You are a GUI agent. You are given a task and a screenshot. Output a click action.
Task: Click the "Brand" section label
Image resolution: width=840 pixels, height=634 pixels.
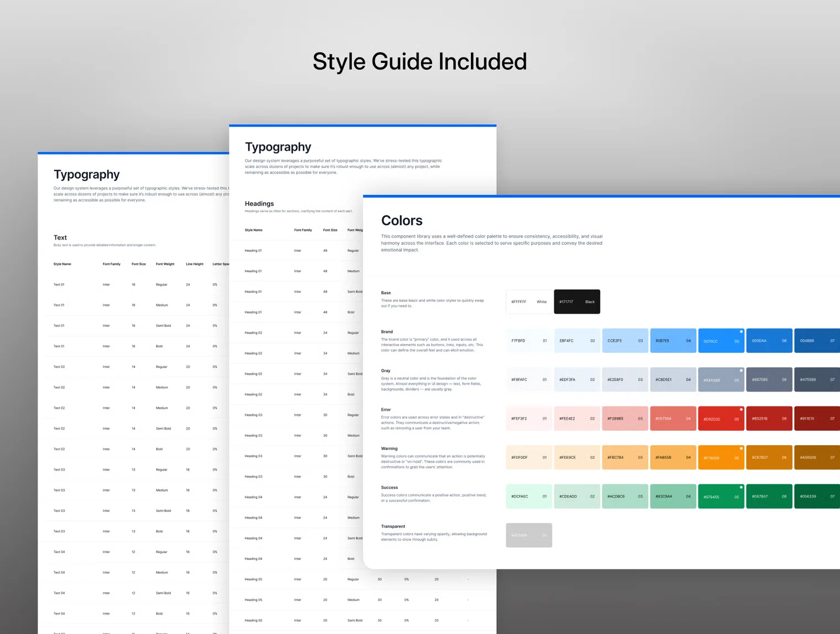coord(387,332)
